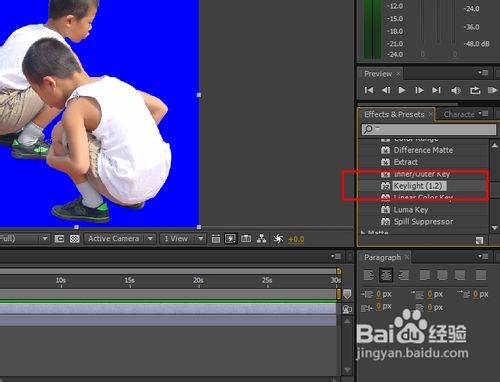Open the Active Camera view dropdown
This screenshot has height=382, width=500.
120,239
